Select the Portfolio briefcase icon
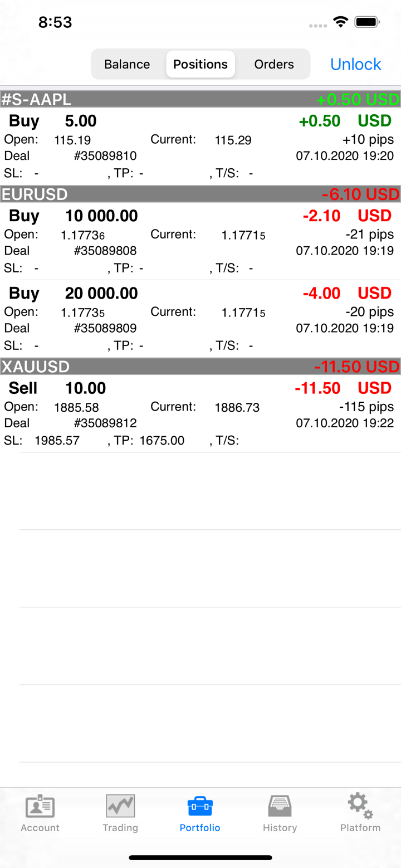Viewport: 401px width, 868px height. coord(200,806)
